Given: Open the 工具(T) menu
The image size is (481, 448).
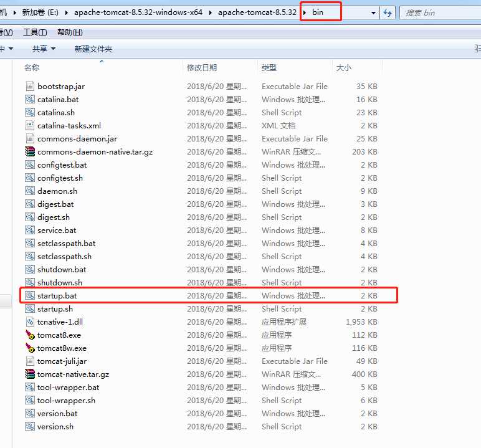Looking at the screenshot, I should [36, 32].
